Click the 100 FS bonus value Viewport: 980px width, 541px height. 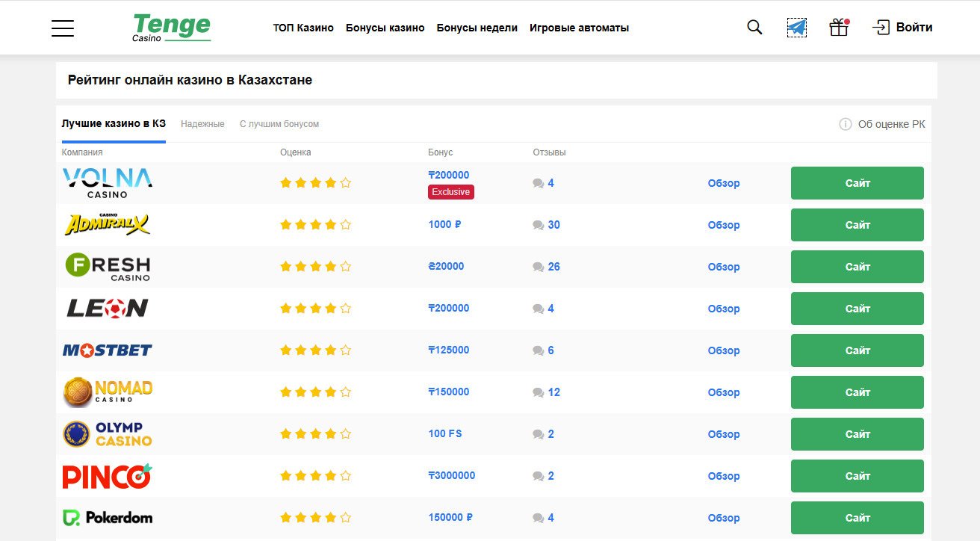(x=445, y=433)
